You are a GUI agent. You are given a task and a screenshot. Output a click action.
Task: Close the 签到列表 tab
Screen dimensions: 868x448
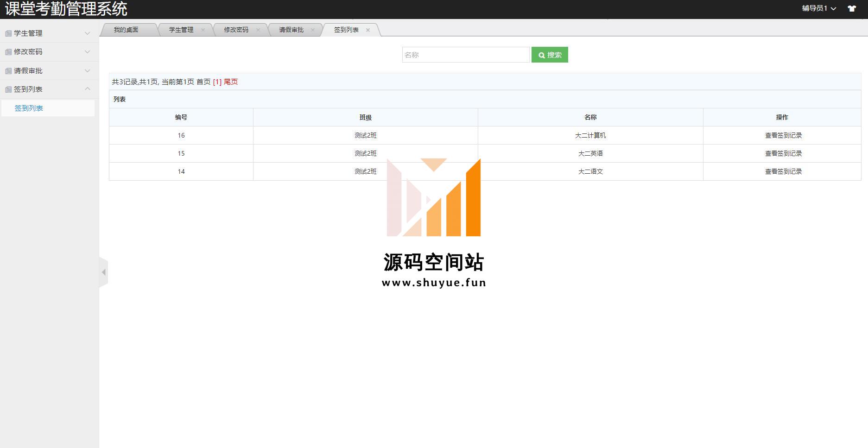coord(368,30)
